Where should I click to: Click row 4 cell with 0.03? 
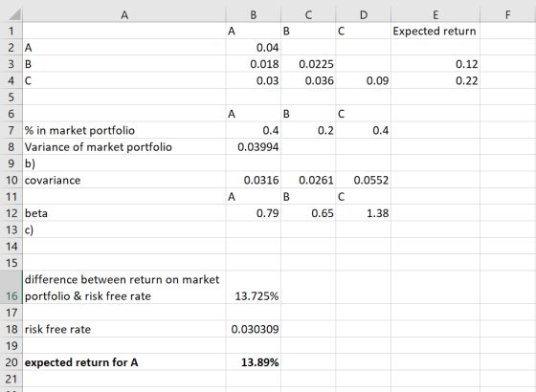[x=254, y=80]
